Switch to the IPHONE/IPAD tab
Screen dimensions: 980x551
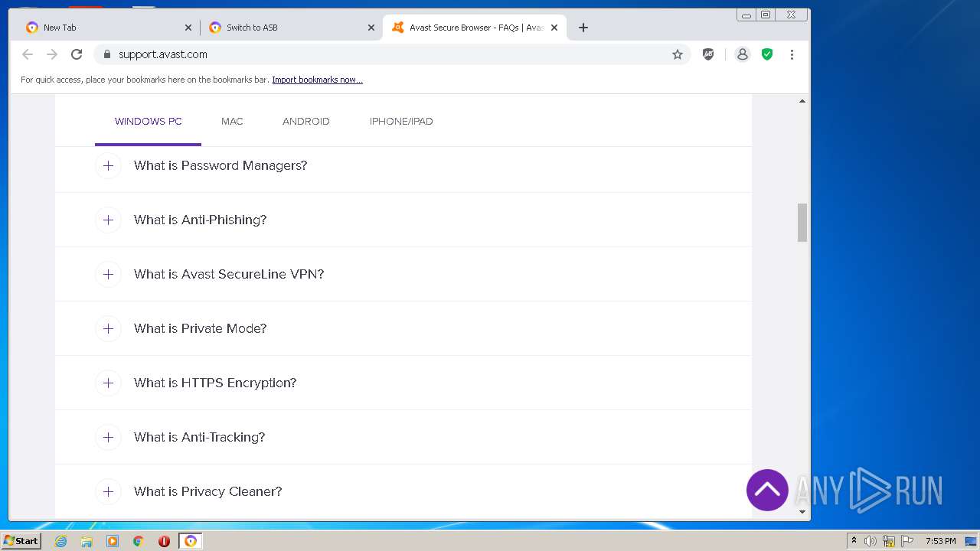point(401,121)
